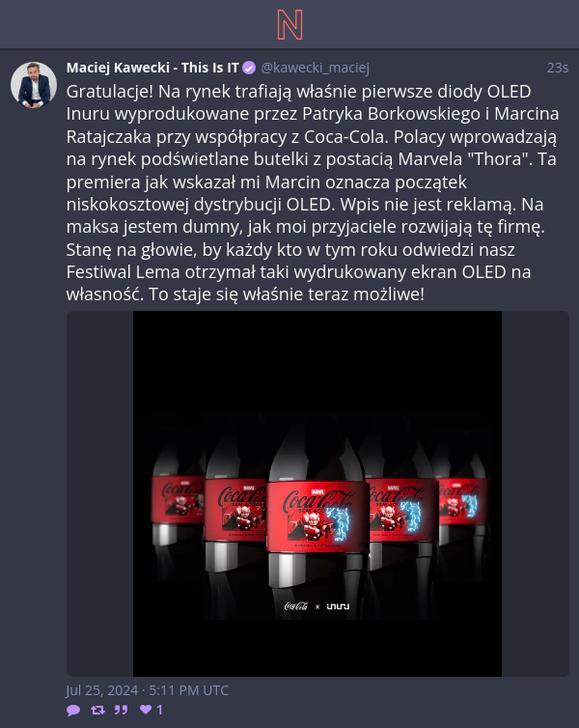Click the Coca-Cola x inuru logo in the image

[x=317, y=606]
